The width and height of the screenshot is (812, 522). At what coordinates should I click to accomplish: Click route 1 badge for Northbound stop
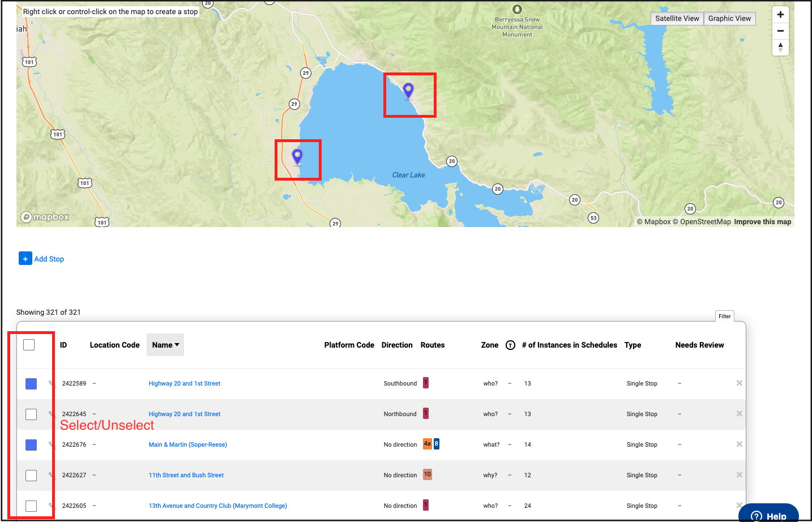pyautogui.click(x=426, y=413)
